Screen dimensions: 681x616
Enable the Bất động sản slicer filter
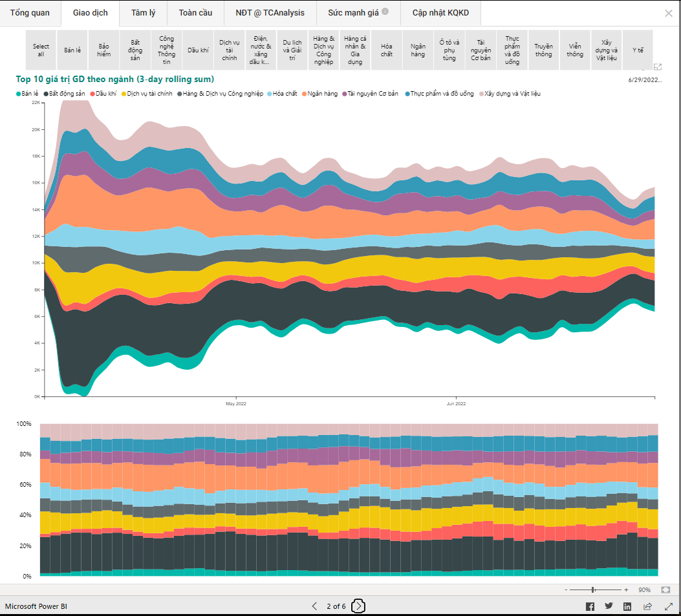click(135, 50)
